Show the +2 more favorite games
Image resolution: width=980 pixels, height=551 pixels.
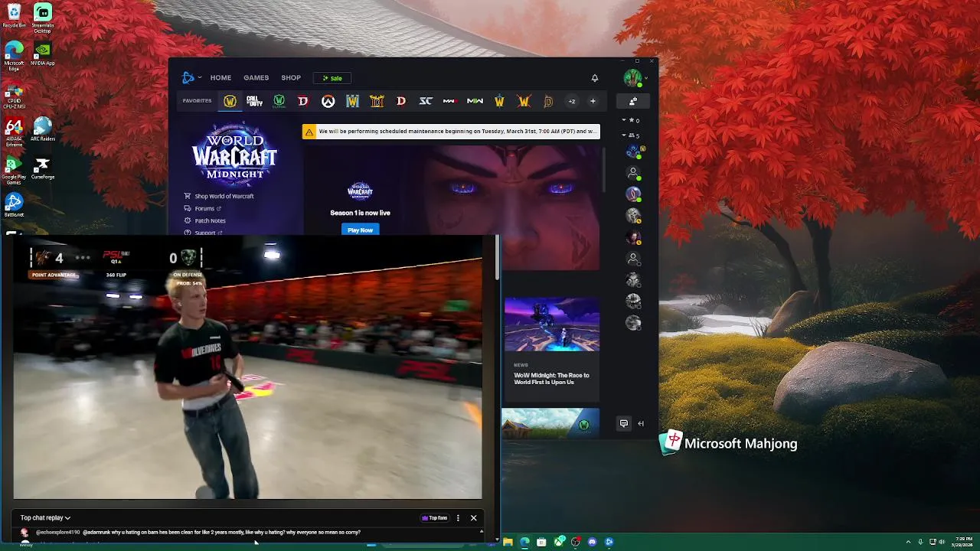coord(571,101)
